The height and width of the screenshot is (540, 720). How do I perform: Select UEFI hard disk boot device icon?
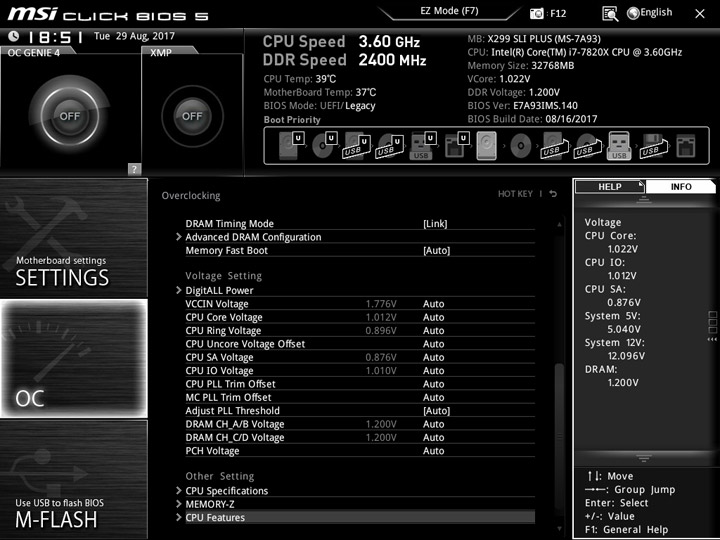tap(291, 146)
